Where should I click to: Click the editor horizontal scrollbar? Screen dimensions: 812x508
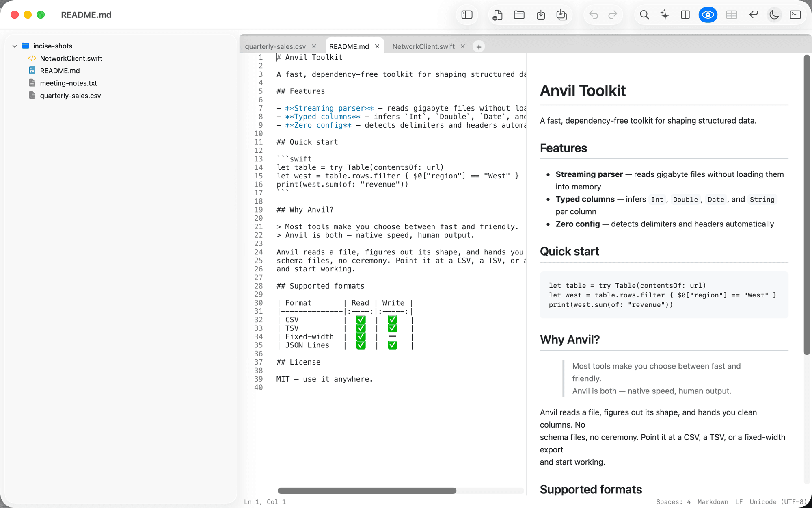pyautogui.click(x=367, y=491)
